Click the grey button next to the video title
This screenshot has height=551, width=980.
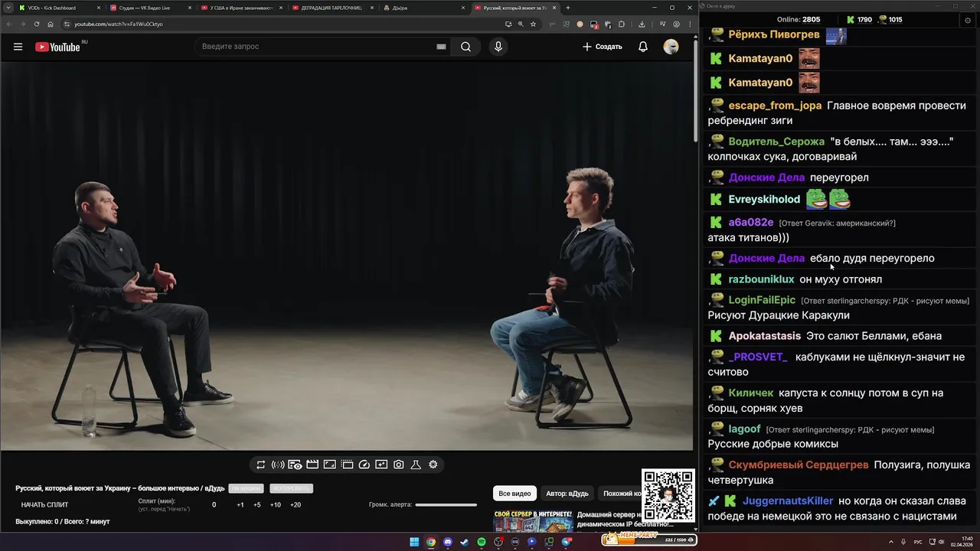246,488
